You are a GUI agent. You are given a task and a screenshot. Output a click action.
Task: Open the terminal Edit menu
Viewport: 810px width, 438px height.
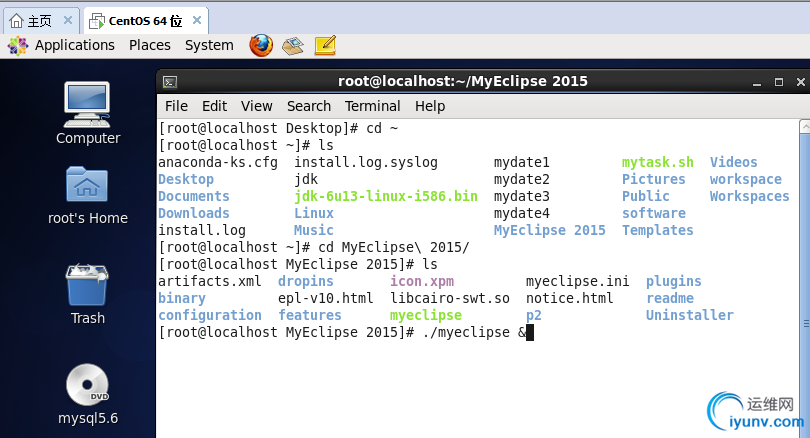tap(214, 106)
